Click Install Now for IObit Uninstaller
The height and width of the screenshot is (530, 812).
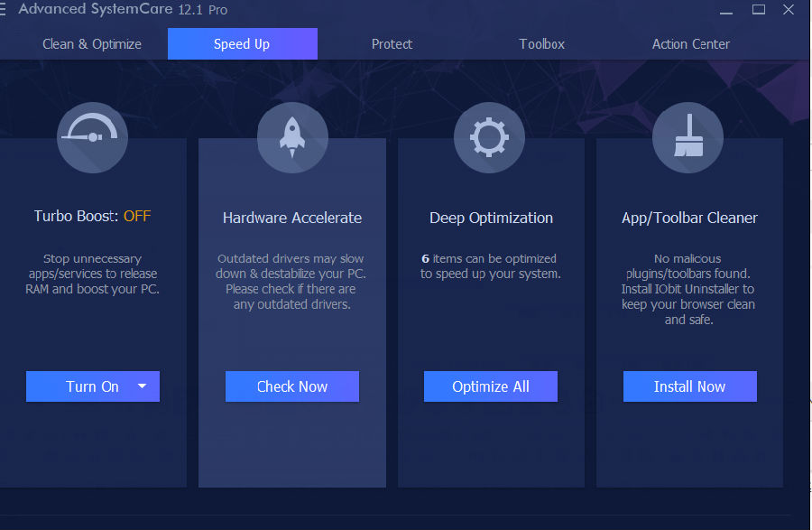(x=689, y=386)
